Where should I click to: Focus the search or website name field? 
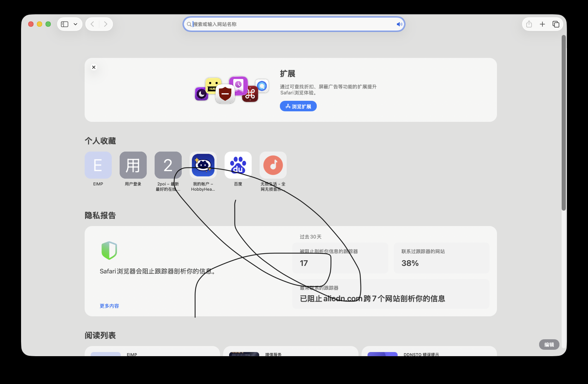tap(294, 24)
